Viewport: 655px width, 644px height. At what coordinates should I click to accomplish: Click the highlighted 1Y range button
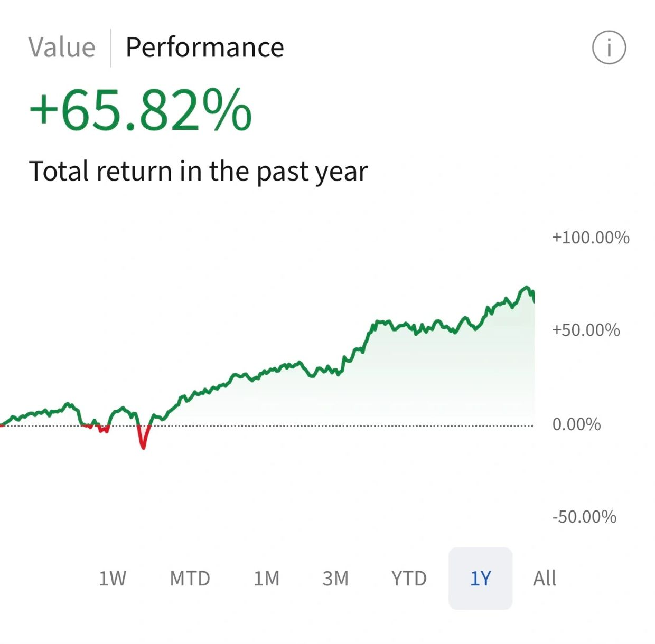480,579
